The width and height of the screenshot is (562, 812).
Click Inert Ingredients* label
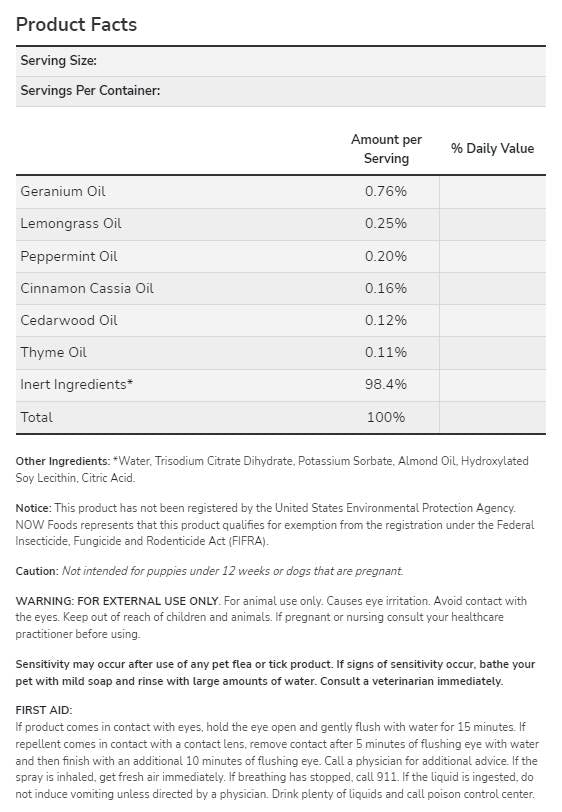(x=77, y=385)
